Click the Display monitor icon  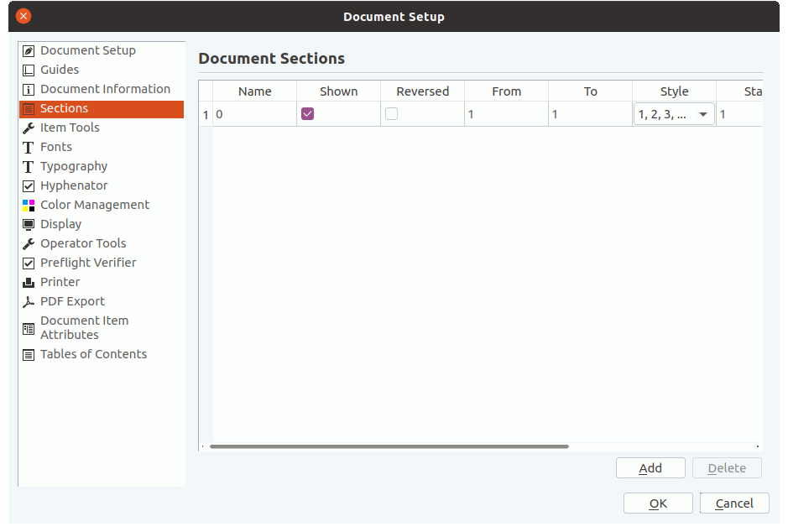point(29,225)
